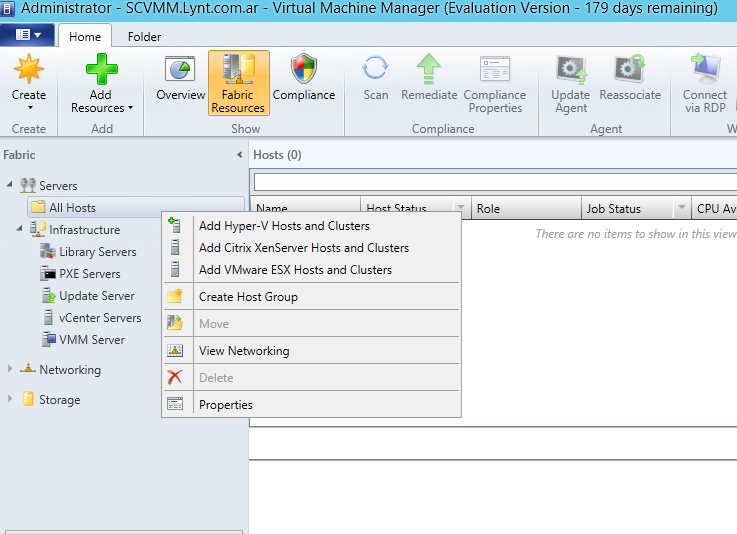737x534 pixels.
Task: Choose Add Hyper-V Hosts and Clusters
Action: click(x=312, y=226)
